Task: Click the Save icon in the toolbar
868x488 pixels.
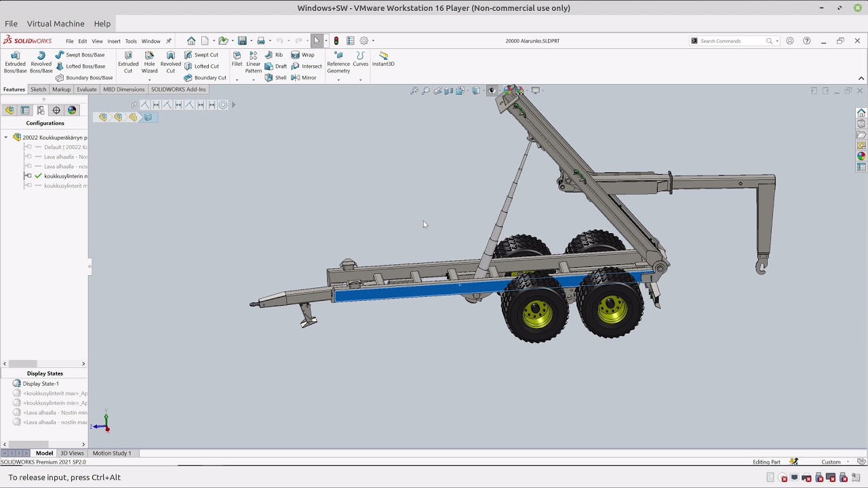Action: (x=242, y=41)
